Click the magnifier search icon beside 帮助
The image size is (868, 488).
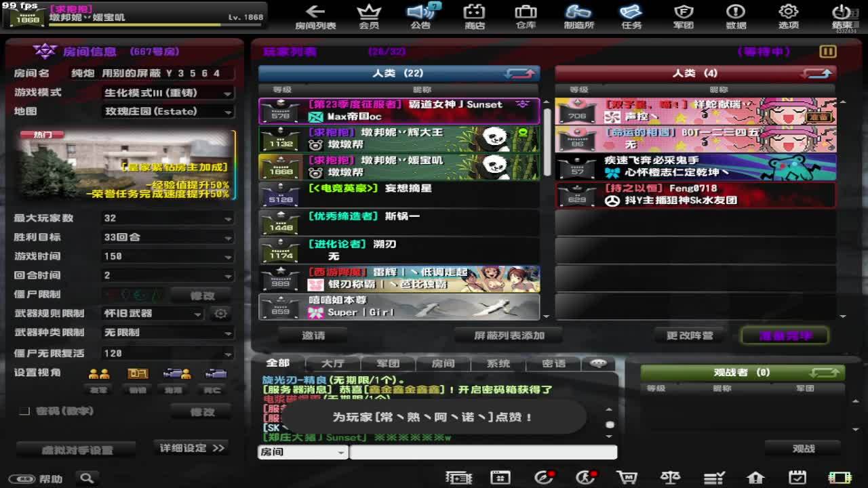tap(87, 479)
